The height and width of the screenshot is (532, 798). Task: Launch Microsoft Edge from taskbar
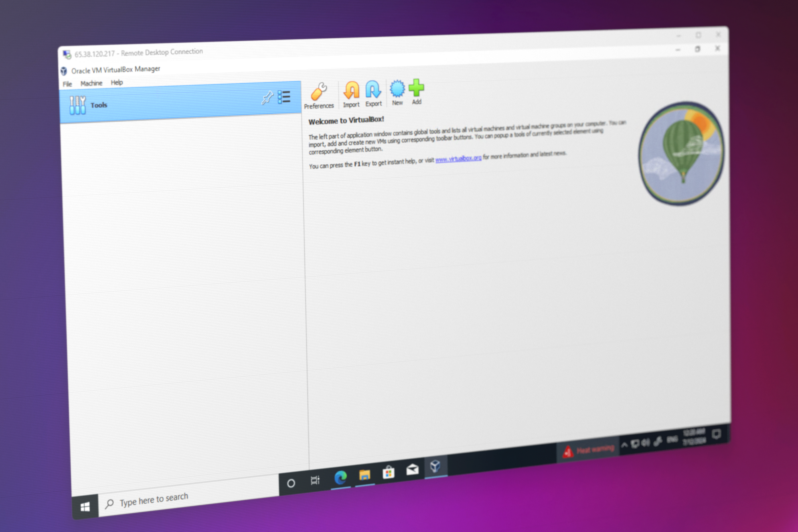(x=340, y=477)
